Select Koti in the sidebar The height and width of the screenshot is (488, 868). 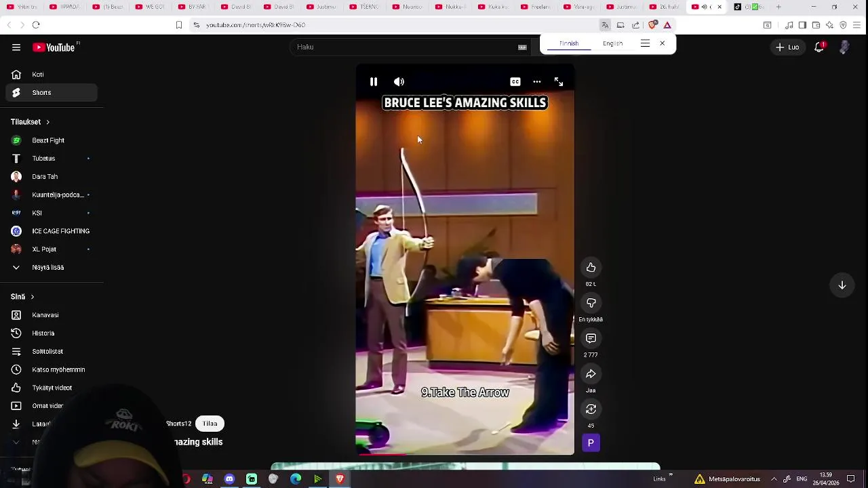tap(52, 75)
